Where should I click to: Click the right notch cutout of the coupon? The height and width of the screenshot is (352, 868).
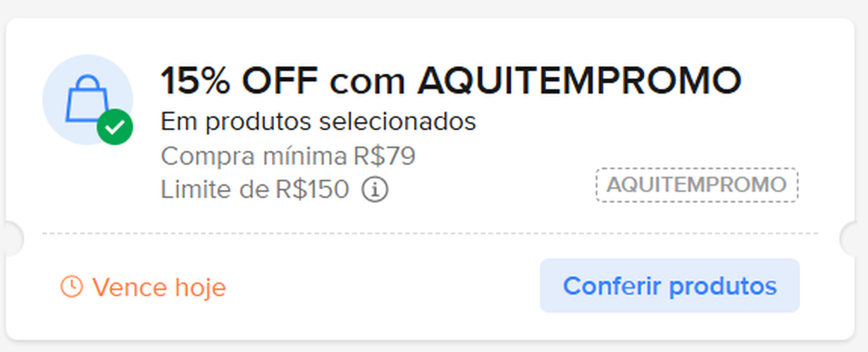click(855, 239)
